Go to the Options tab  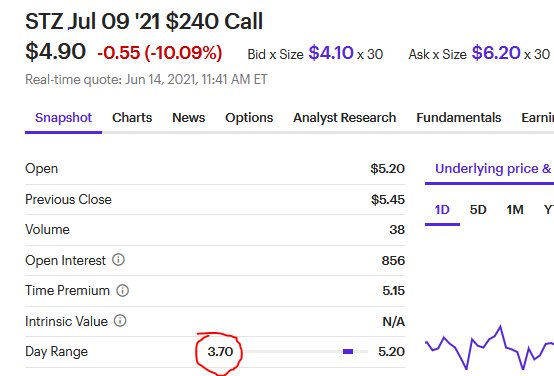[249, 118]
